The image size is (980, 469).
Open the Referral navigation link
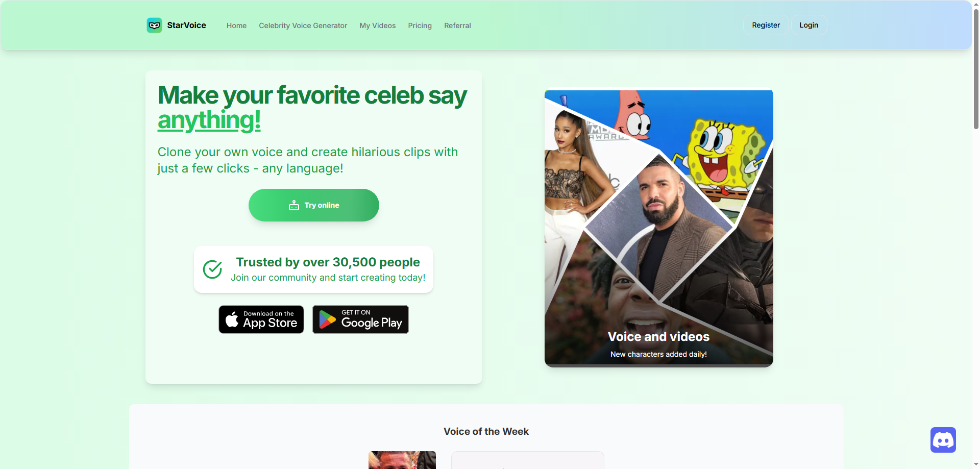point(457,26)
